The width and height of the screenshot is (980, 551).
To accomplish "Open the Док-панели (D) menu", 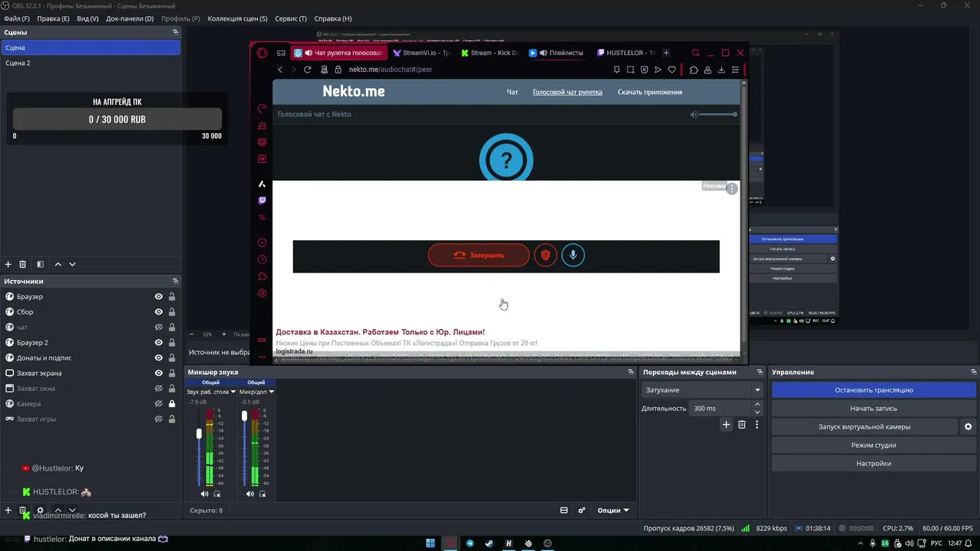I will [130, 18].
